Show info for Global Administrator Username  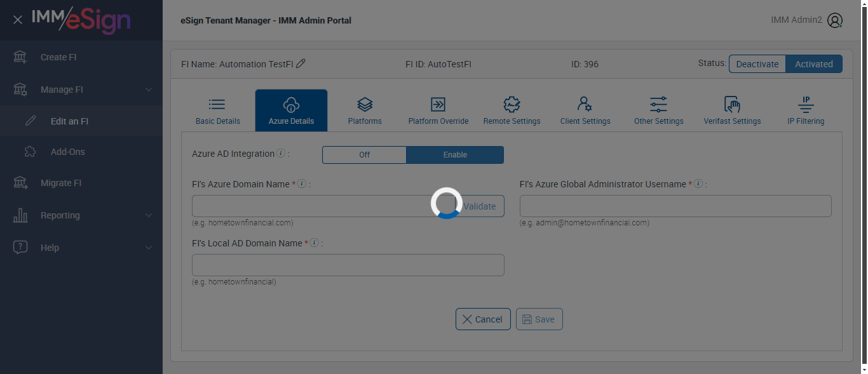tap(698, 184)
